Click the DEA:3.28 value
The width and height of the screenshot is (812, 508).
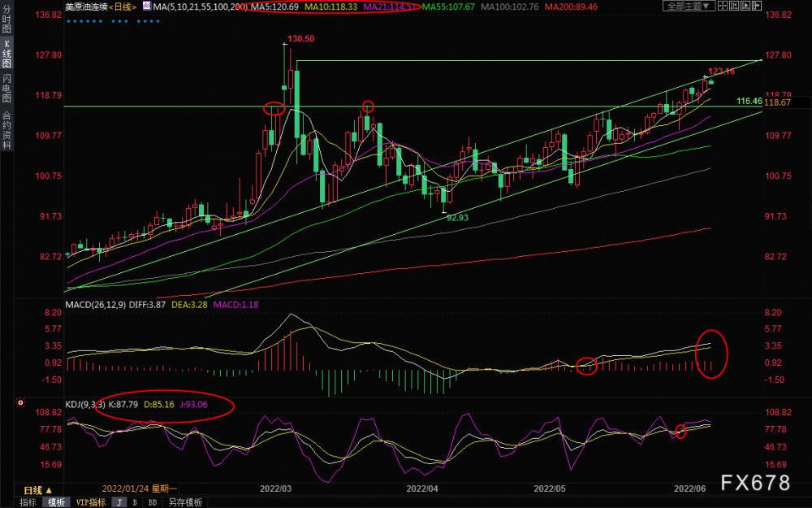pyautogui.click(x=189, y=305)
